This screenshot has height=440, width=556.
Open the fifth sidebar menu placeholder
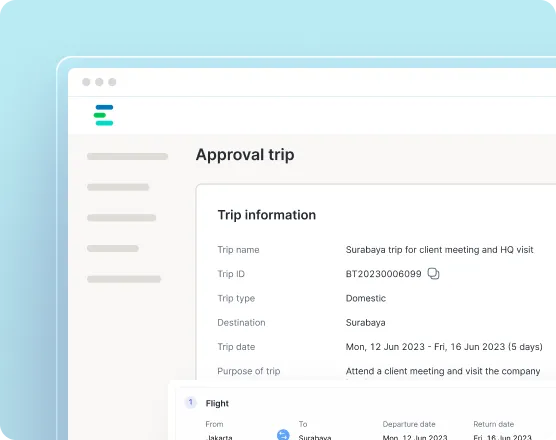pos(124,279)
